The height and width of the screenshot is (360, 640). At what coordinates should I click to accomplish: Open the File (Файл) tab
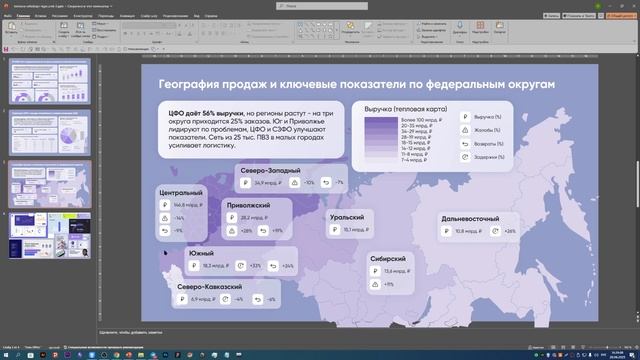(8, 16)
